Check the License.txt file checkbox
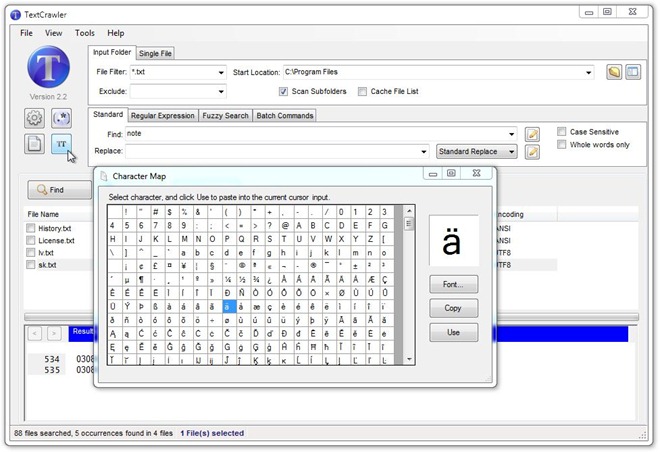 30,240
